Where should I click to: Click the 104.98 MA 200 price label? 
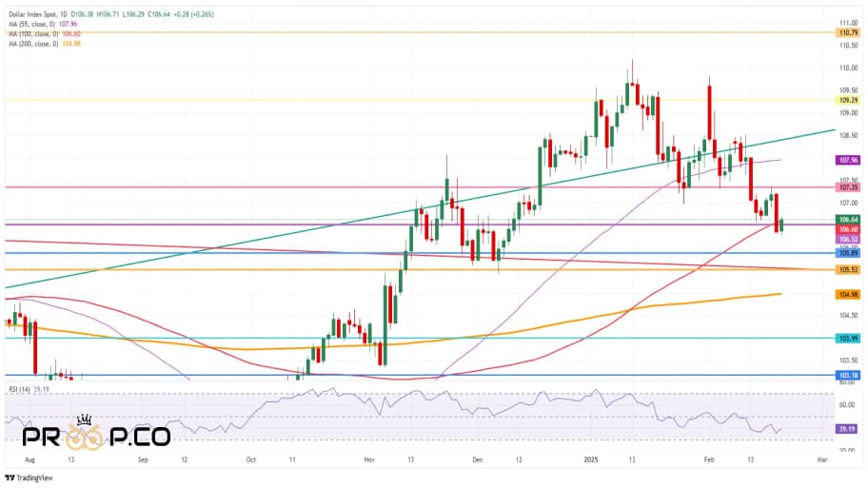[848, 295]
